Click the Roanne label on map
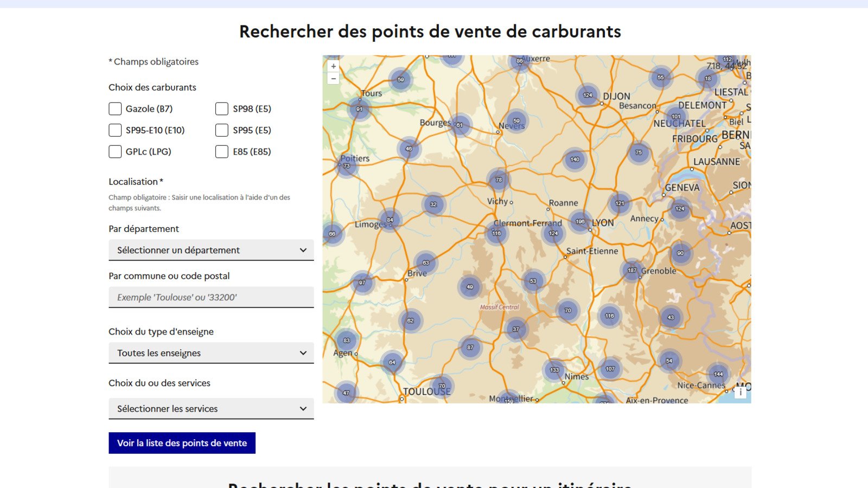The width and height of the screenshot is (868, 488). pyautogui.click(x=563, y=203)
